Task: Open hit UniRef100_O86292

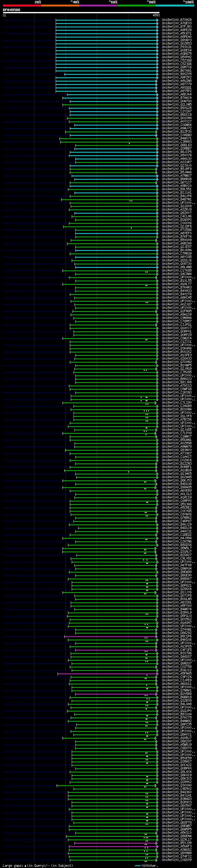Action: click(x=177, y=633)
